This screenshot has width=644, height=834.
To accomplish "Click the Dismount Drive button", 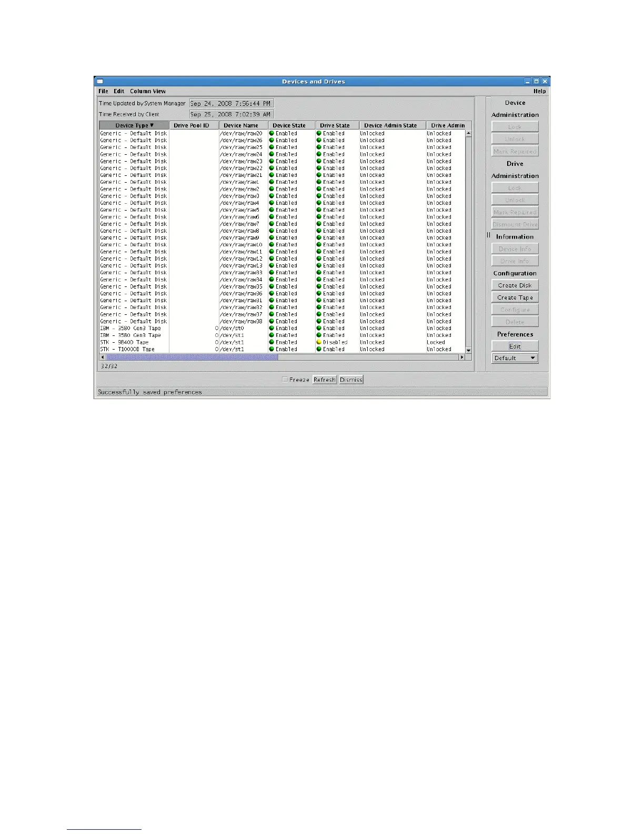I will tap(515, 224).
